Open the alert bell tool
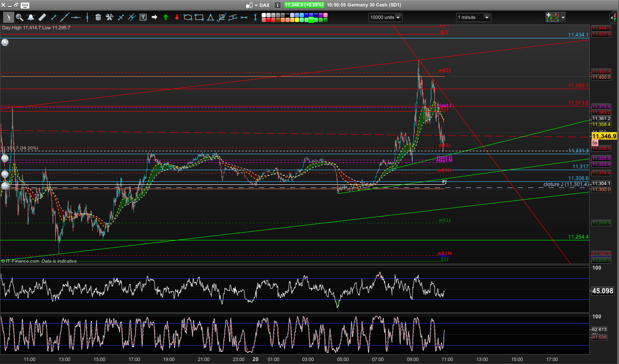619x364 pixels. point(31,17)
